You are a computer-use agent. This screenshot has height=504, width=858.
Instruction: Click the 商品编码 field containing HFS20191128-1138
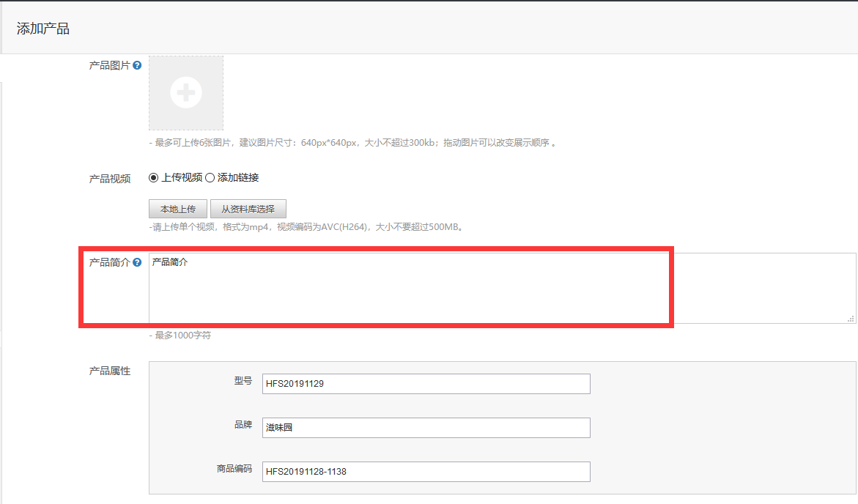426,472
